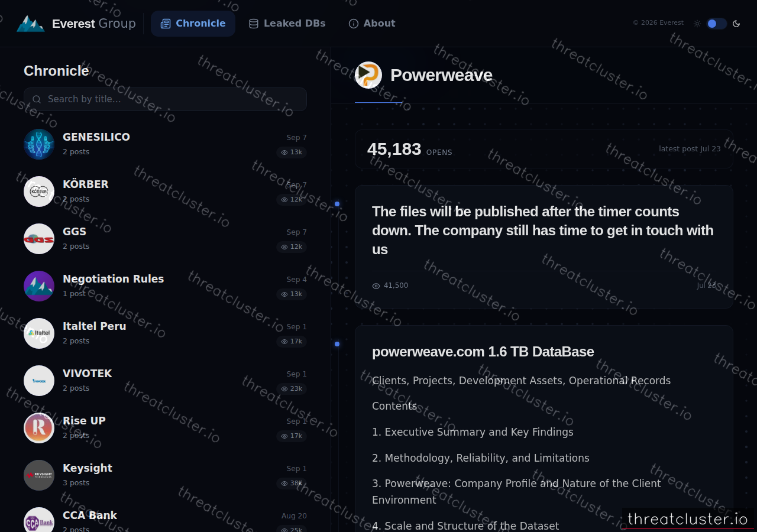
Task: Click the Italtel Peru 17k views badge
Action: [292, 342]
